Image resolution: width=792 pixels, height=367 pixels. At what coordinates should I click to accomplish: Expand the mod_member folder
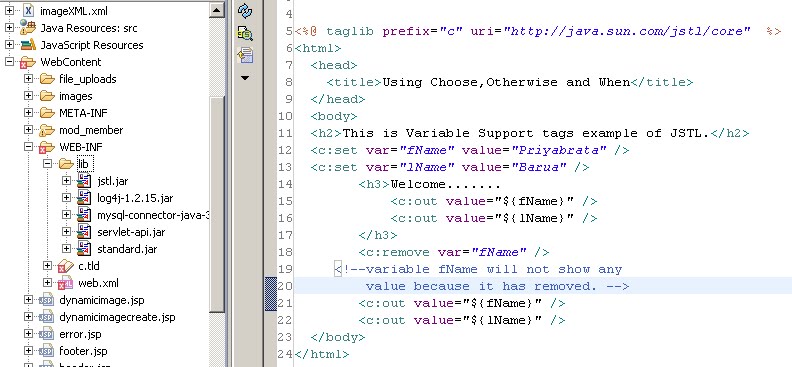click(28, 130)
